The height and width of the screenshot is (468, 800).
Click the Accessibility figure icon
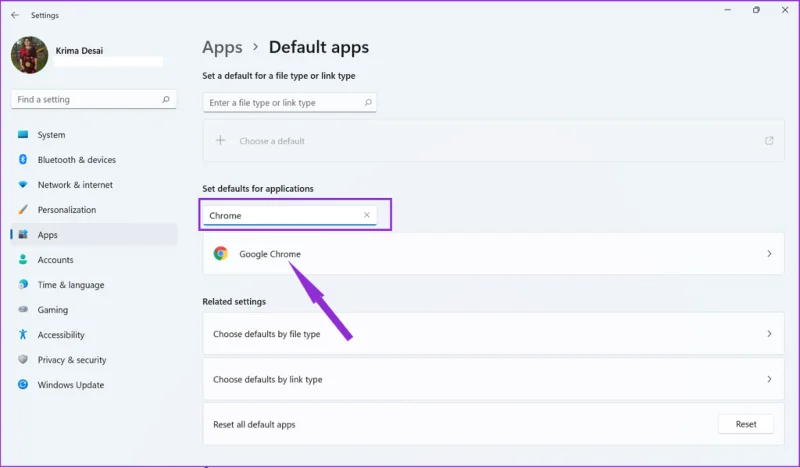point(23,334)
